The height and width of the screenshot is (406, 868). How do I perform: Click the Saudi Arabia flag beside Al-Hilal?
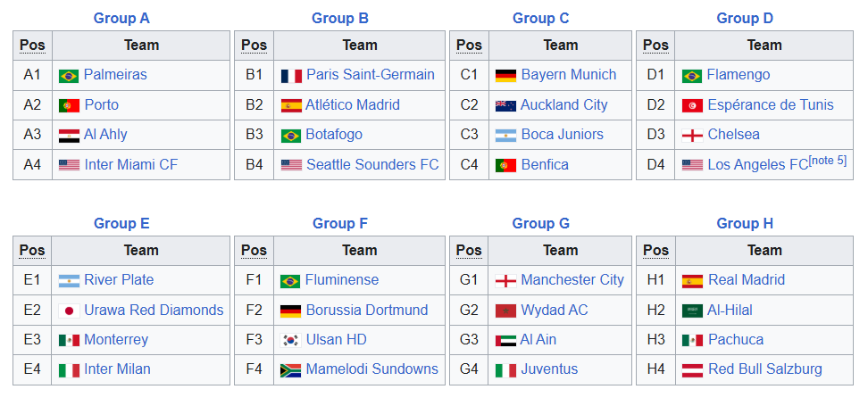pyautogui.click(x=692, y=311)
